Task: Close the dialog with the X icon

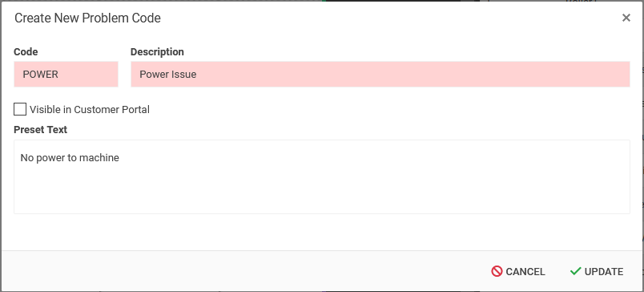Action: 626,18
